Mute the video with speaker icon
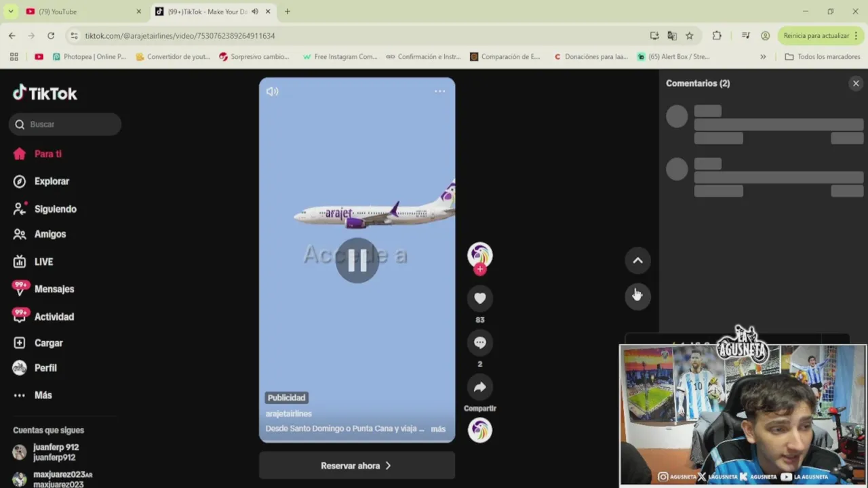Viewport: 868px width, 488px height. [273, 91]
